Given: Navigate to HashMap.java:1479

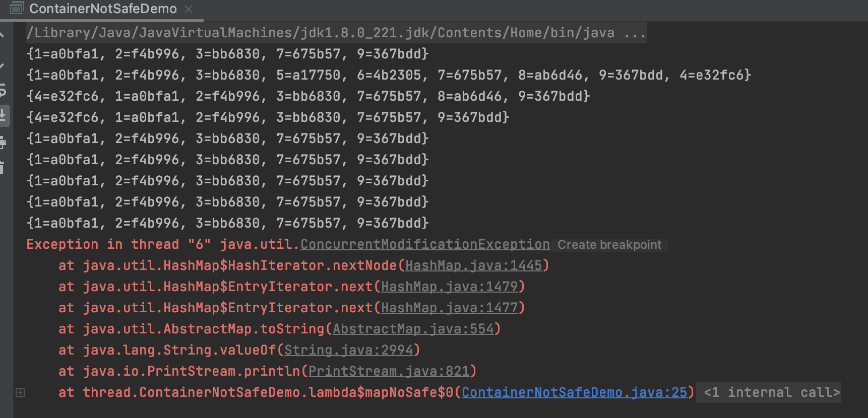Looking at the screenshot, I should coord(450,287).
